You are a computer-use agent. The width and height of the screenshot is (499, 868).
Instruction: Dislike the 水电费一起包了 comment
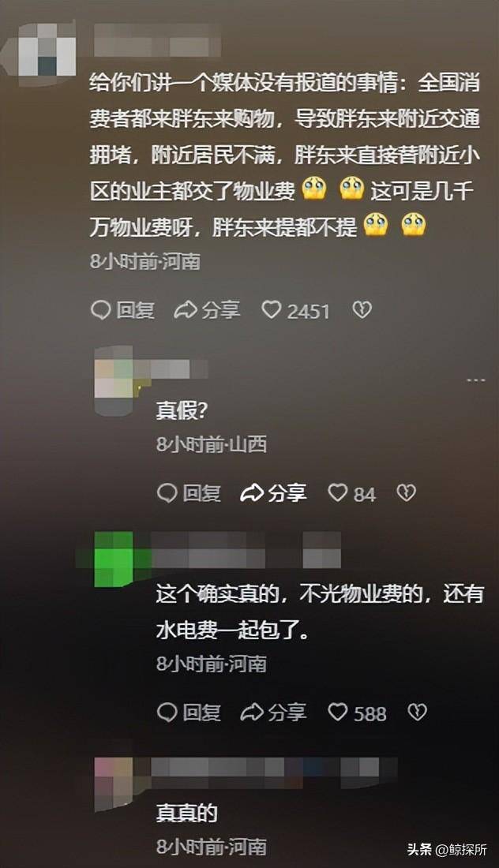tap(417, 712)
